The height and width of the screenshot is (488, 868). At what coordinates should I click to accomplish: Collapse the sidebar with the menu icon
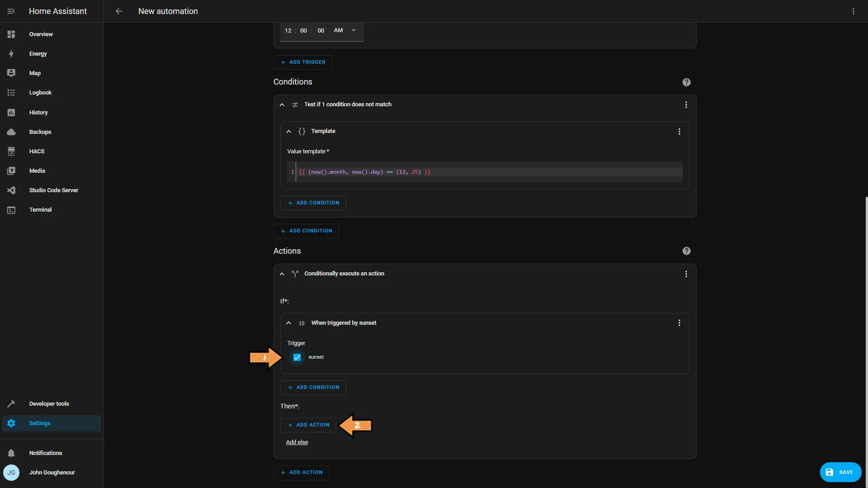(x=11, y=11)
